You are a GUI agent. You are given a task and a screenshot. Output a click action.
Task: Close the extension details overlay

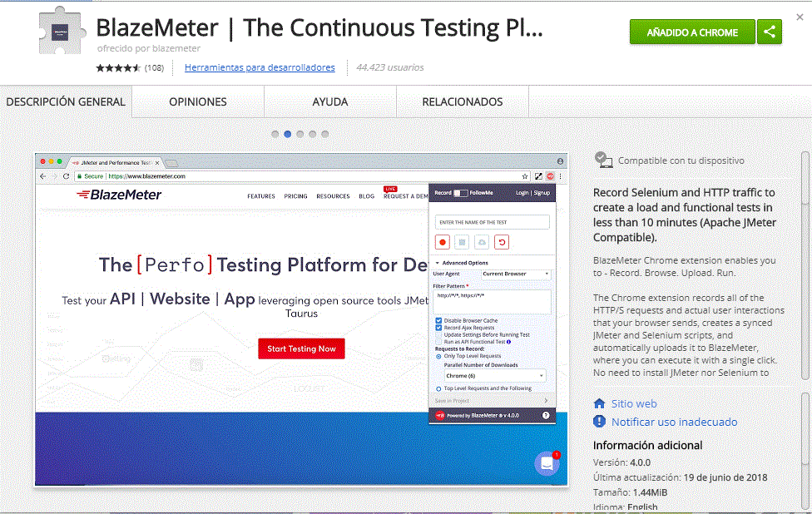[800, 17]
